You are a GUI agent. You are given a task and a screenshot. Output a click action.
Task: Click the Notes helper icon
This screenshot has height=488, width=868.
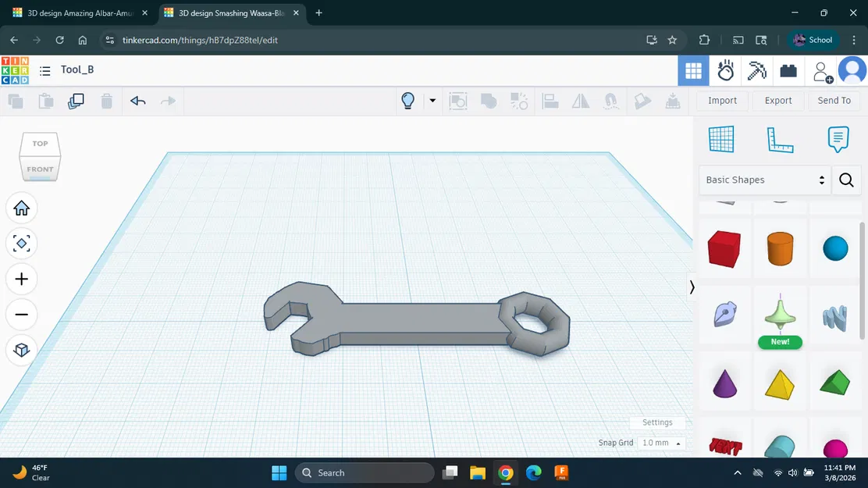click(x=837, y=139)
